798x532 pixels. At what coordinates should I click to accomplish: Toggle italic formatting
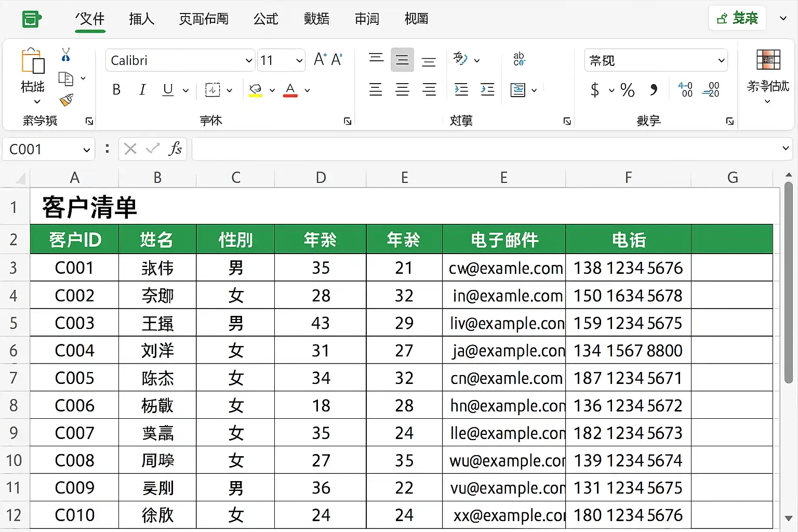point(142,90)
